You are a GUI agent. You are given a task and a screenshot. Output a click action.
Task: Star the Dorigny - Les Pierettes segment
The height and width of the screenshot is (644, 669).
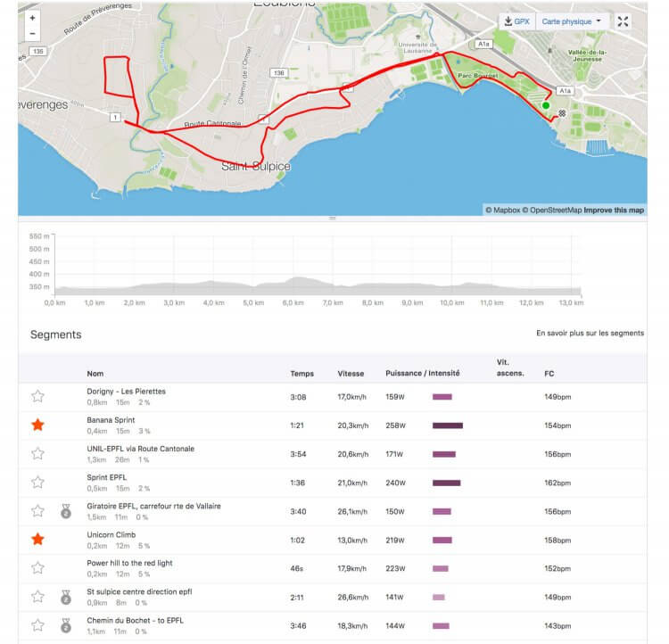coord(37,396)
